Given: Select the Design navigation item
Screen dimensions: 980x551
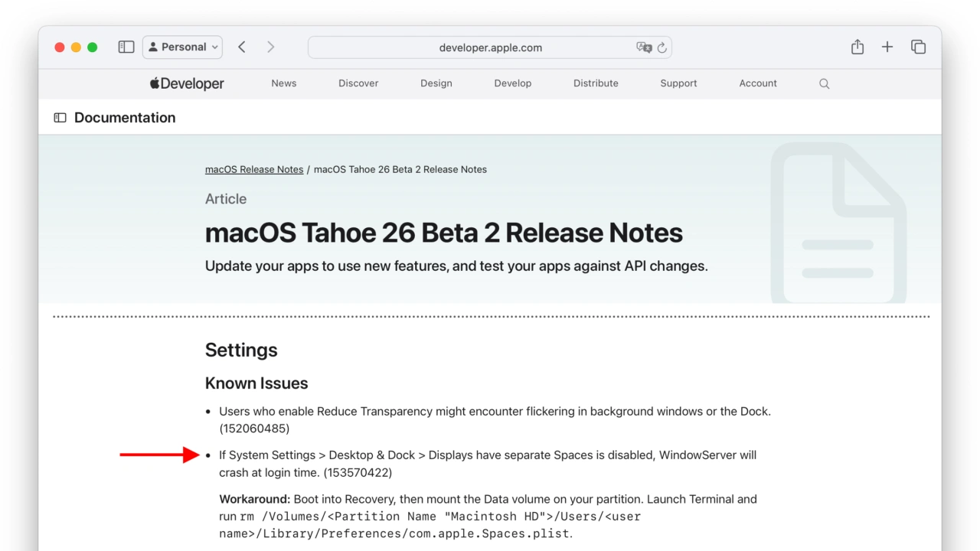Looking at the screenshot, I should pos(436,83).
